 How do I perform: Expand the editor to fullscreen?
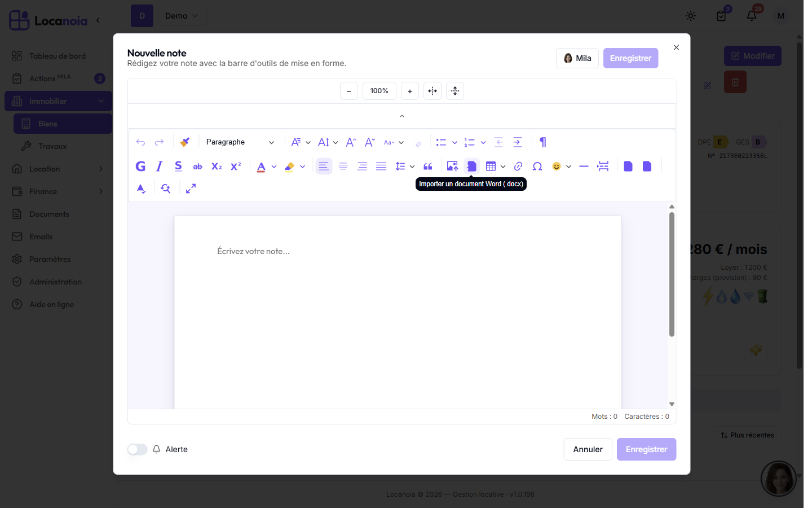(191, 189)
